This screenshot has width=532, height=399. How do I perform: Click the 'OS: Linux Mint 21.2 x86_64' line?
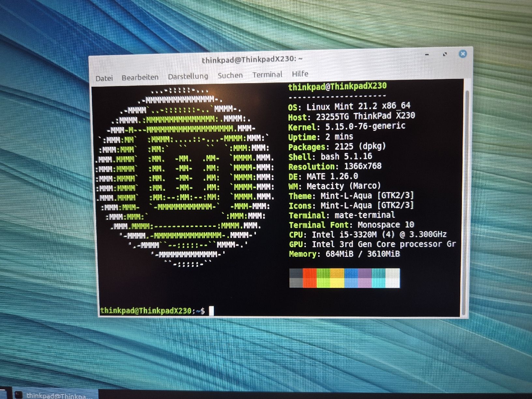[349, 106]
